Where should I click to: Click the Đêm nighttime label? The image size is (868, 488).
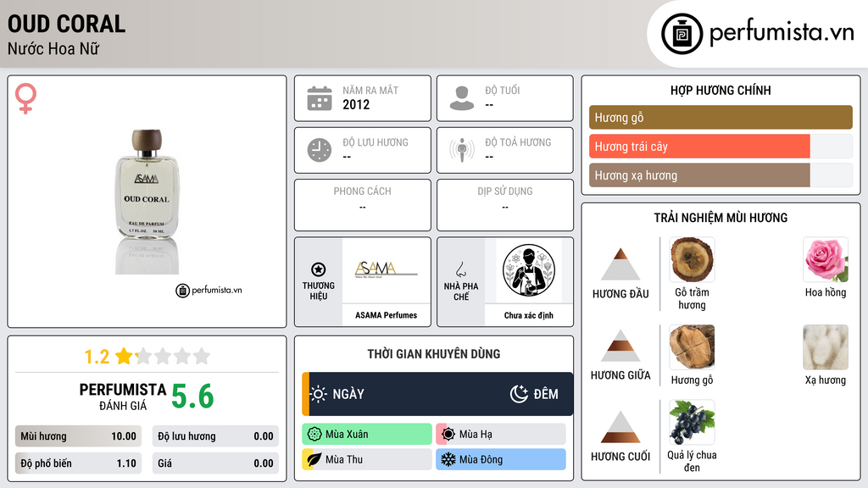tap(546, 394)
